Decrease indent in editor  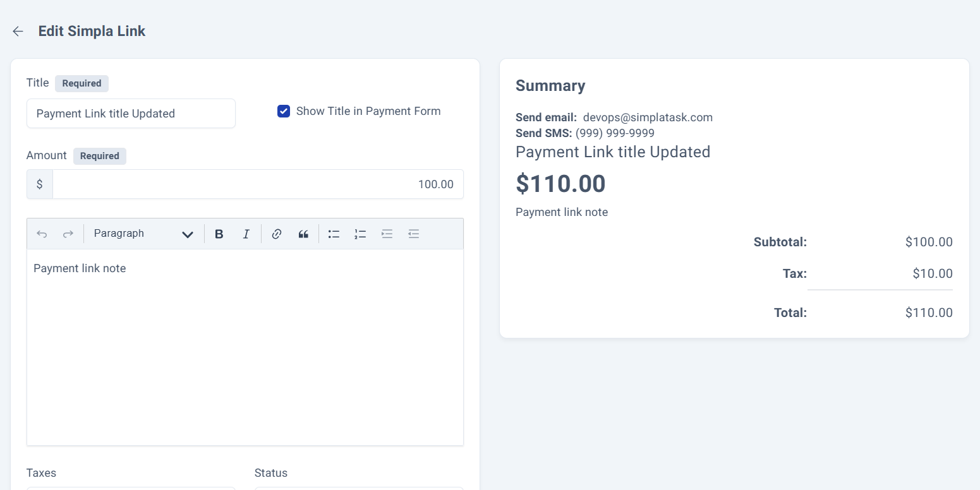(413, 234)
